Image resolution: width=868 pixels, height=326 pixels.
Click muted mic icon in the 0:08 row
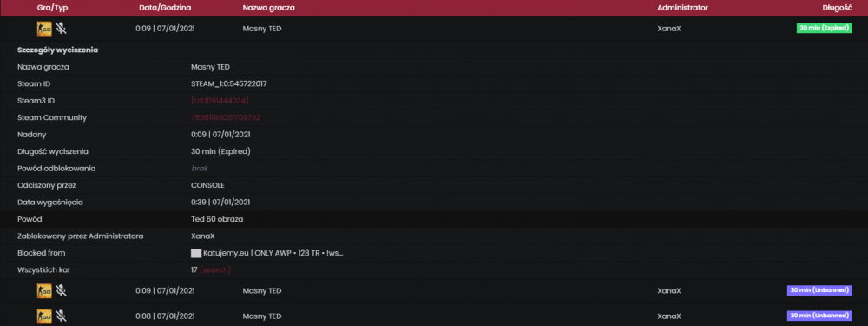[x=61, y=316]
